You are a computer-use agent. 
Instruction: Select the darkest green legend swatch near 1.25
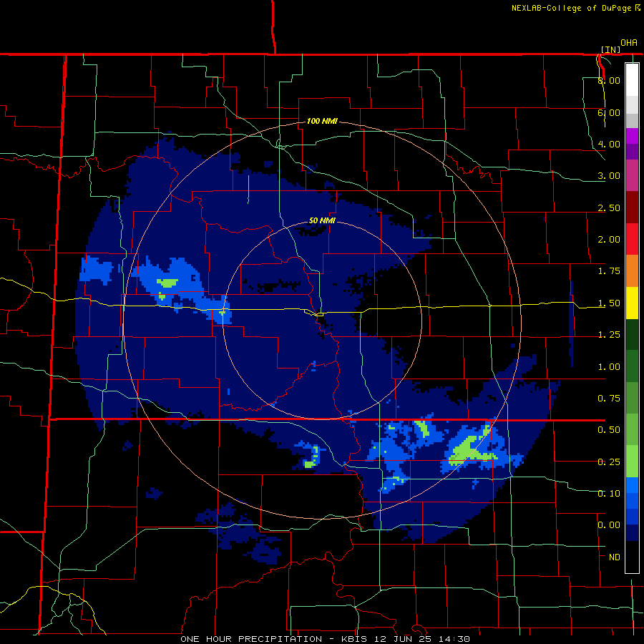[x=632, y=335]
